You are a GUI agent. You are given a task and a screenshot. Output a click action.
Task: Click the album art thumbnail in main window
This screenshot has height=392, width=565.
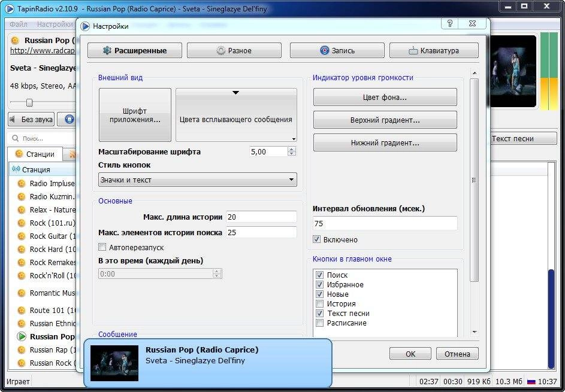(x=513, y=71)
